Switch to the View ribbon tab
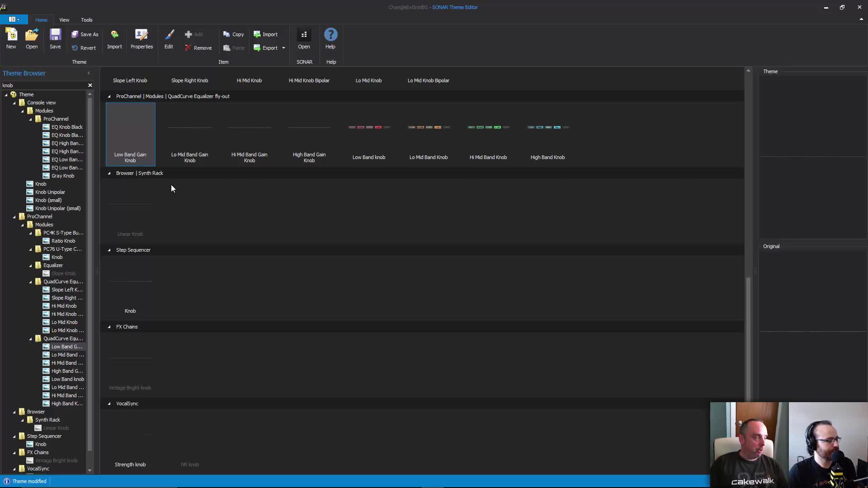The width and height of the screenshot is (868, 488). point(64,20)
